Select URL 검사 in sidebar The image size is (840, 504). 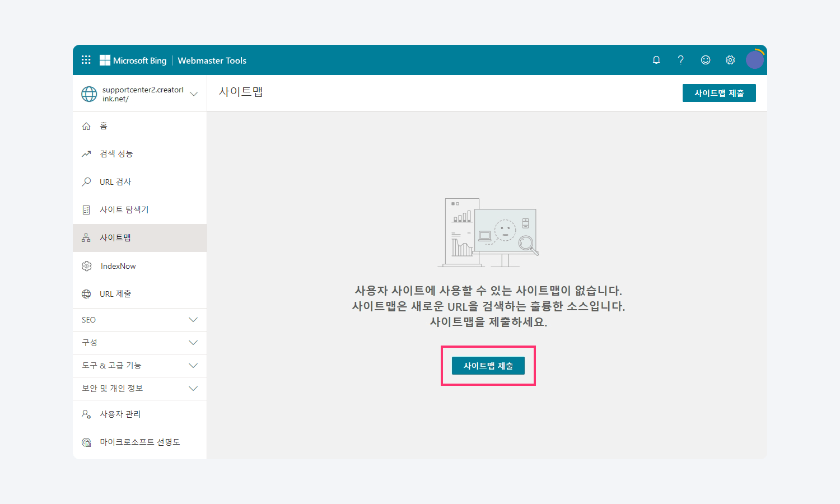(115, 182)
